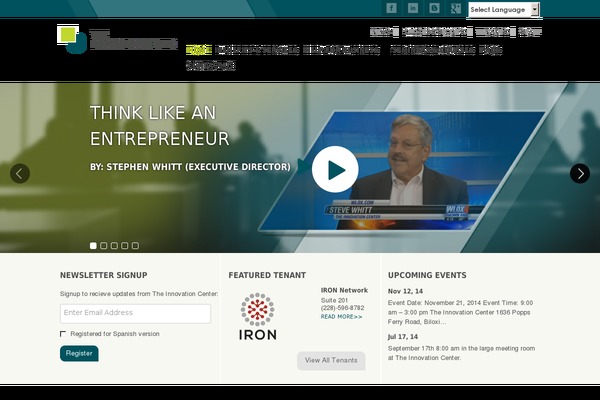Open the Select Language dropdown
This screenshot has height=400, width=600.
504,9
